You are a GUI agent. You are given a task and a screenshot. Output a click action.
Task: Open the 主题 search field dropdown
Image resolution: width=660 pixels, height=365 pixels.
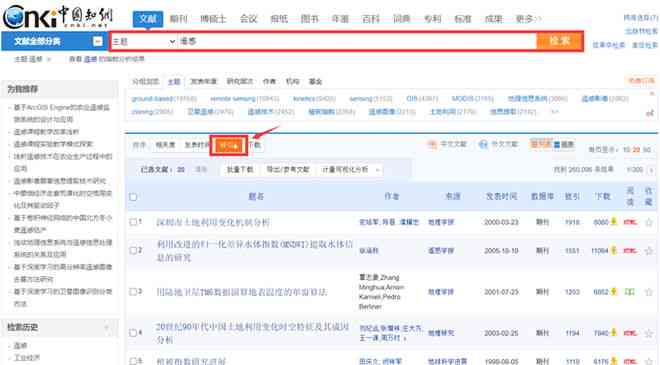click(x=144, y=41)
